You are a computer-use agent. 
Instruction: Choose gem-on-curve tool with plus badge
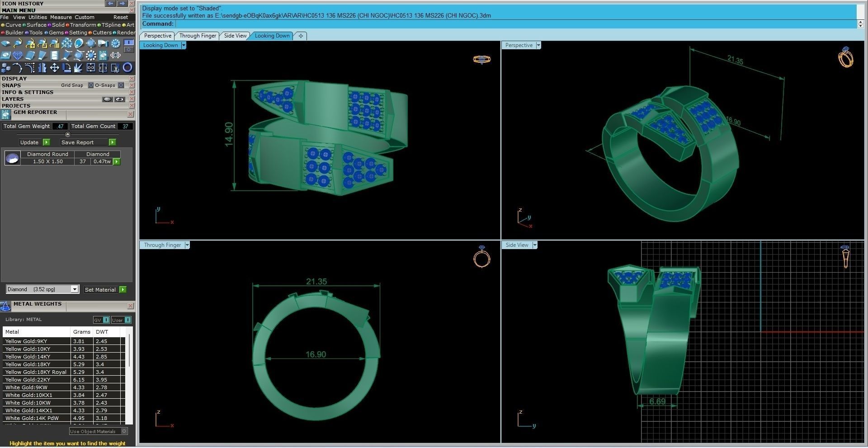[x=30, y=43]
